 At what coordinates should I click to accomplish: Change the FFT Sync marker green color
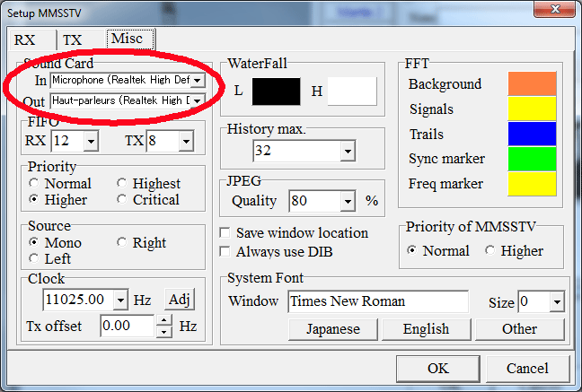pyautogui.click(x=532, y=159)
